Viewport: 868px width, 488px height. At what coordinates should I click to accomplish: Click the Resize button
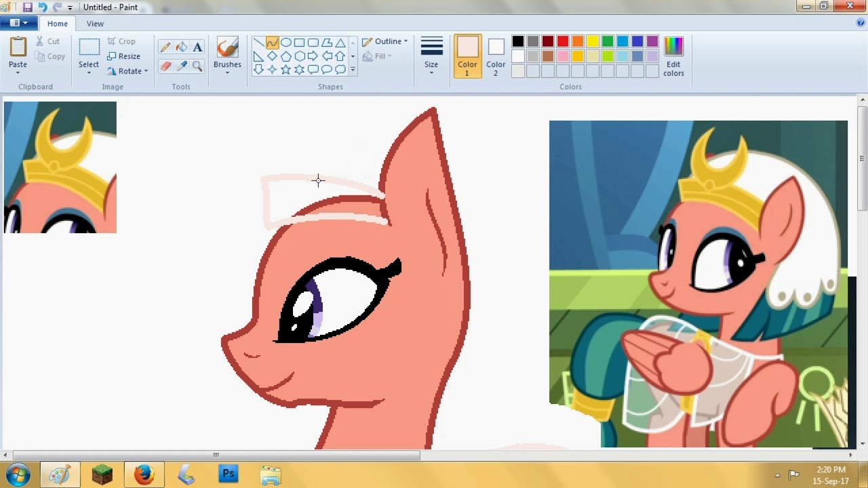[123, 56]
